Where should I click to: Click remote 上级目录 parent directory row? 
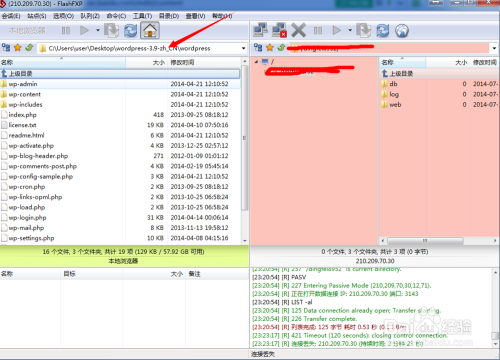pyautogui.click(x=439, y=74)
